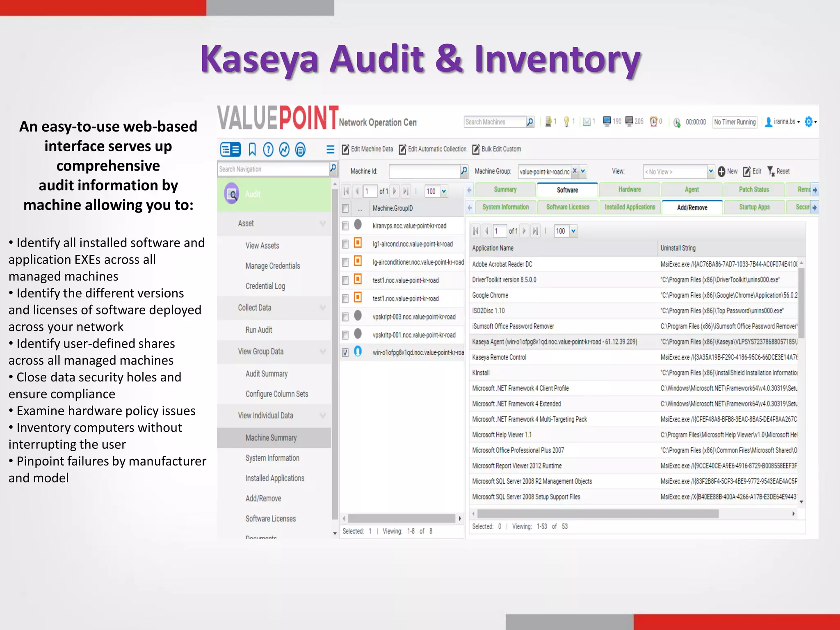The width and height of the screenshot is (840, 630).
Task: Open Add/Remove list page size 100 dropdown
Action: pos(573,231)
